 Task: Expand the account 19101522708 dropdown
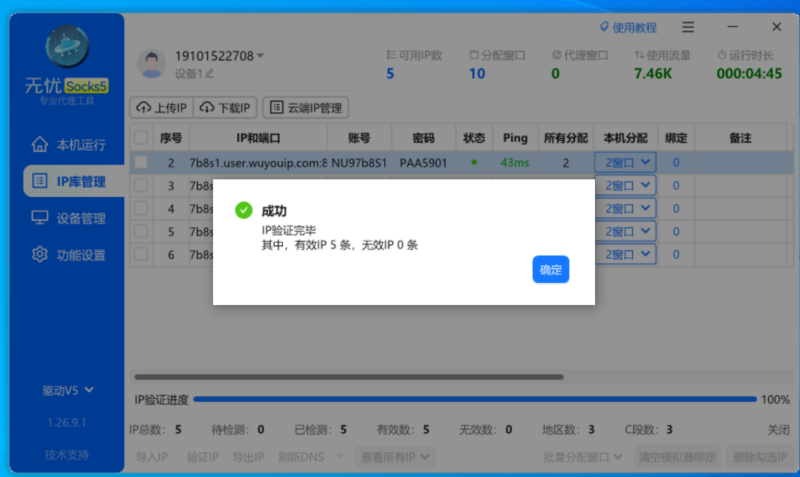260,56
